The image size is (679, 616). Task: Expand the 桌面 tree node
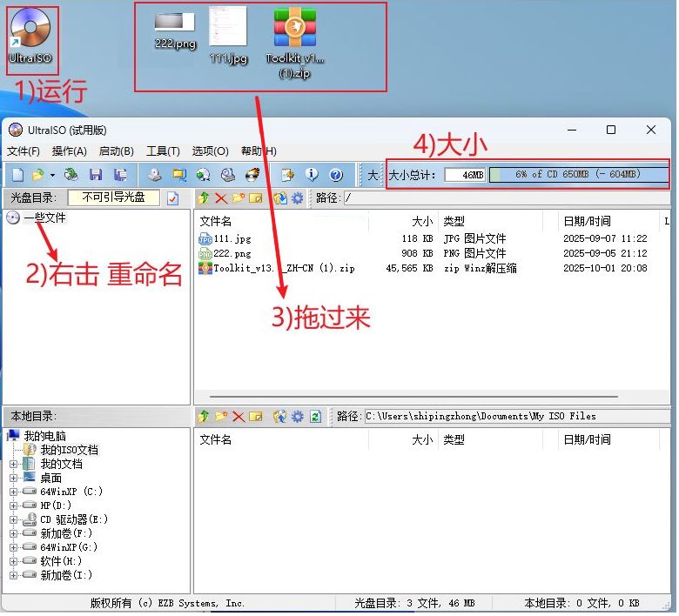pyautogui.click(x=13, y=479)
